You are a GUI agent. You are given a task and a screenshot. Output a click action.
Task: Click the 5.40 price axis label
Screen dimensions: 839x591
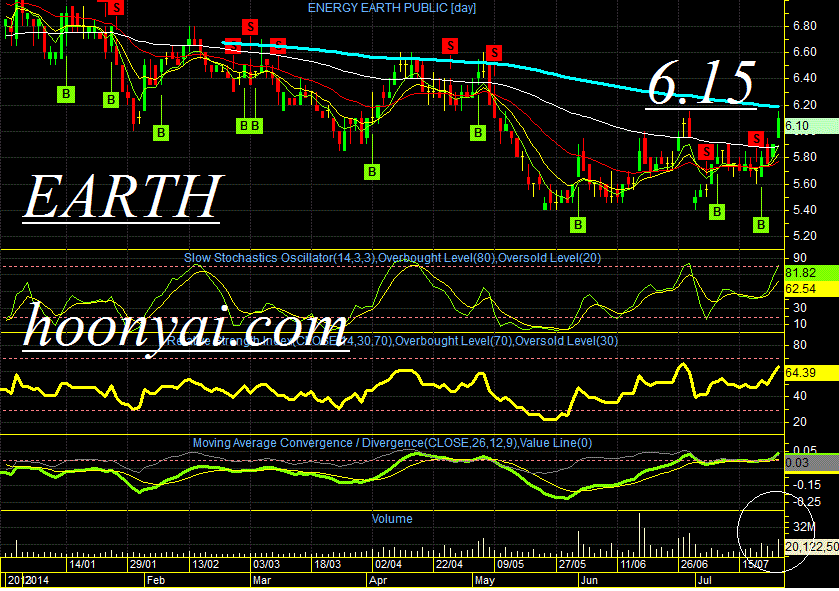pyautogui.click(x=804, y=210)
